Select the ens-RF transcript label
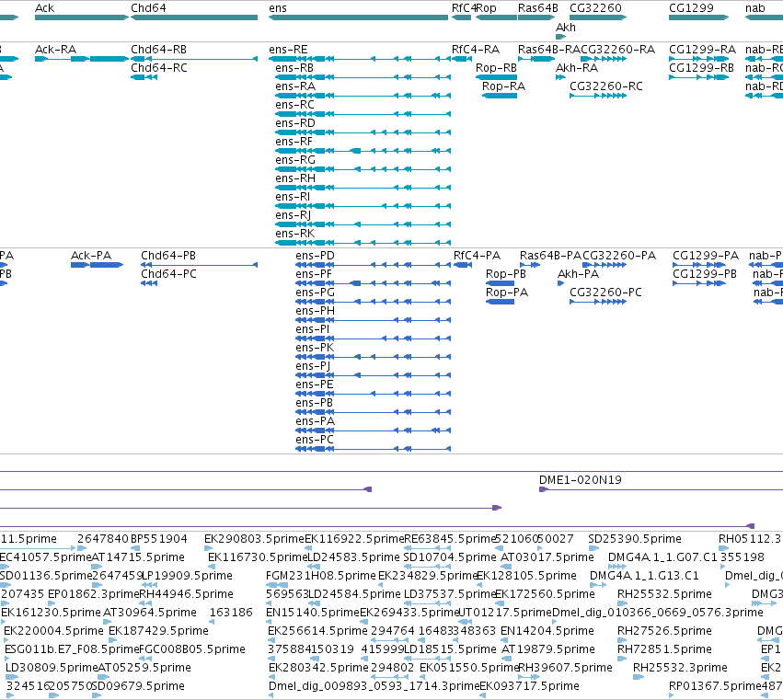 click(294, 142)
